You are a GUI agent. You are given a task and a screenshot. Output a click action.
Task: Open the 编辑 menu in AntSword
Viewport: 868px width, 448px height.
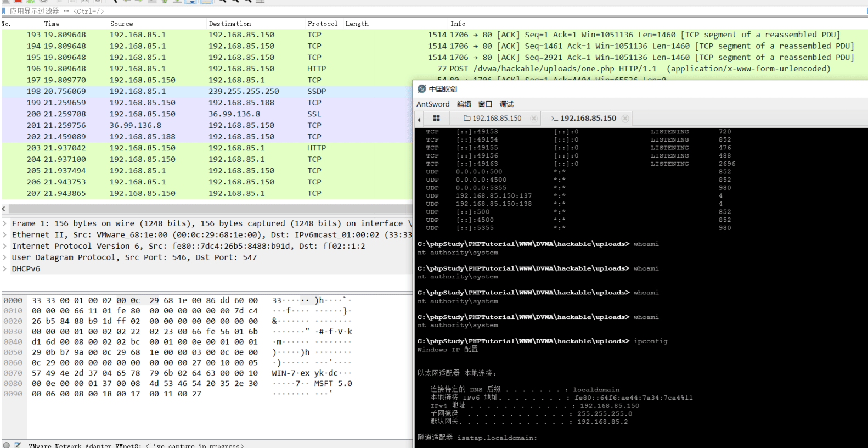click(464, 104)
